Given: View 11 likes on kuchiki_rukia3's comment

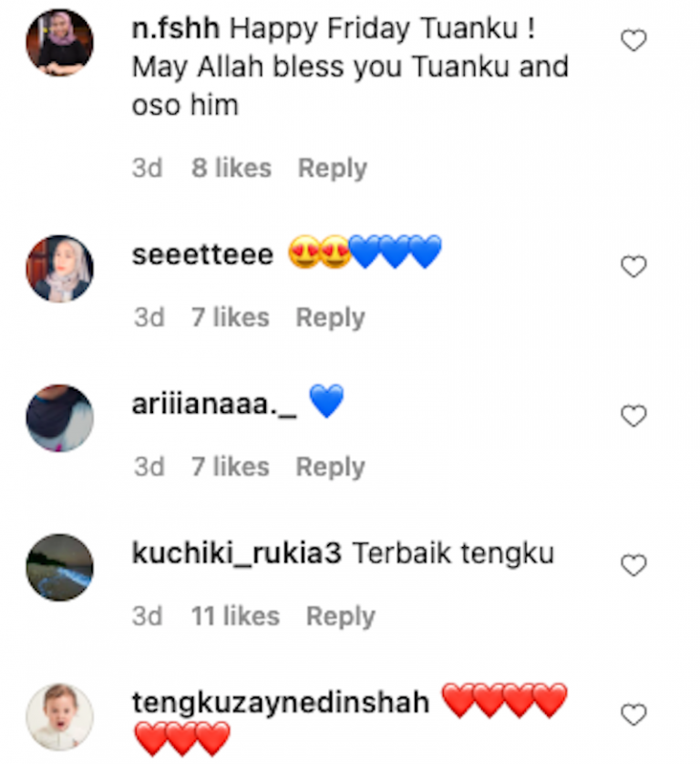Looking at the screenshot, I should coord(235,616).
